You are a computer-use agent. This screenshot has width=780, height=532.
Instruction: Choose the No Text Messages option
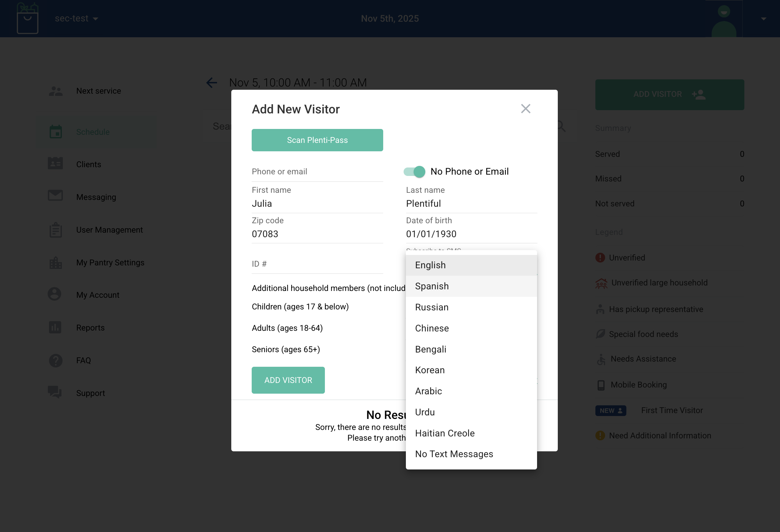tap(471, 454)
